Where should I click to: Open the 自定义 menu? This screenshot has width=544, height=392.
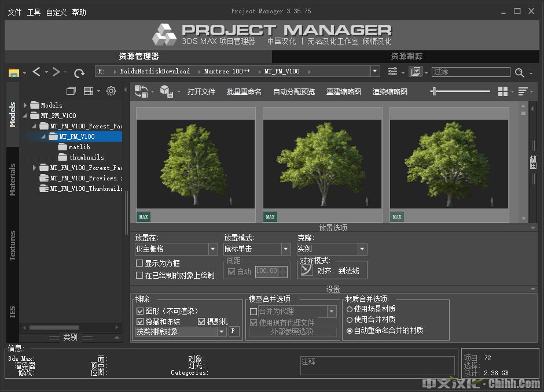coord(56,12)
